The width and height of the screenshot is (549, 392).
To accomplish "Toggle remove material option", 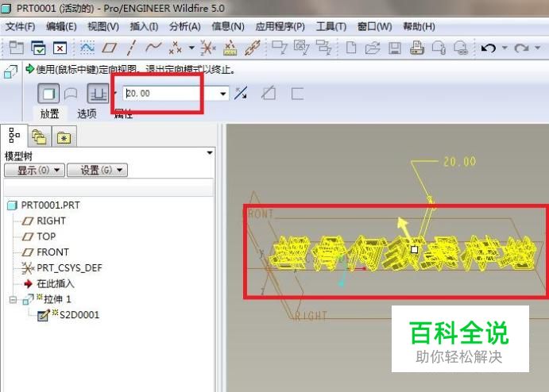I will tap(269, 94).
